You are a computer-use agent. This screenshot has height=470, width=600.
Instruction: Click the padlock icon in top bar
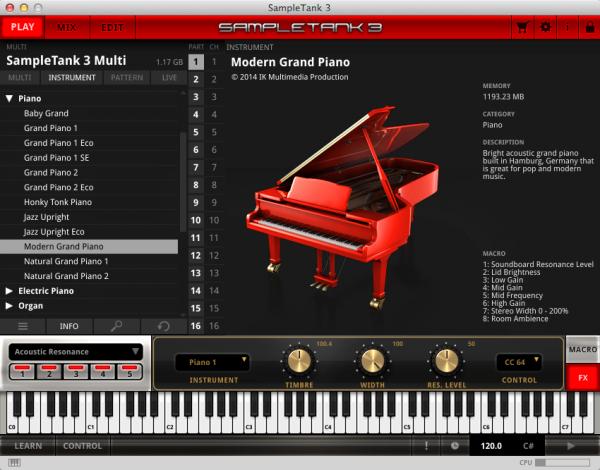coord(588,27)
